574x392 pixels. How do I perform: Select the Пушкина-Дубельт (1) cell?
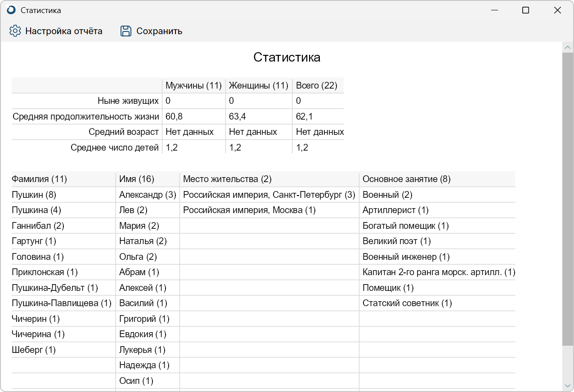click(63, 288)
